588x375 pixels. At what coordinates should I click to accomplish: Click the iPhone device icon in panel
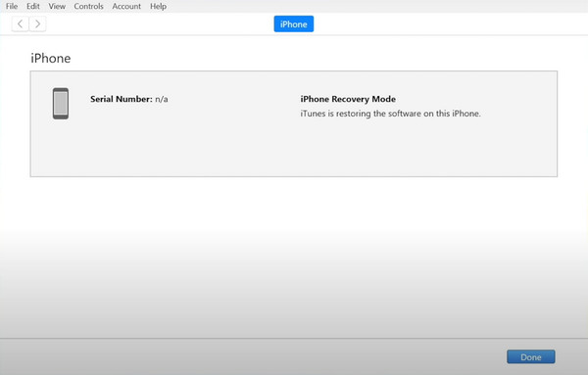[x=61, y=104]
